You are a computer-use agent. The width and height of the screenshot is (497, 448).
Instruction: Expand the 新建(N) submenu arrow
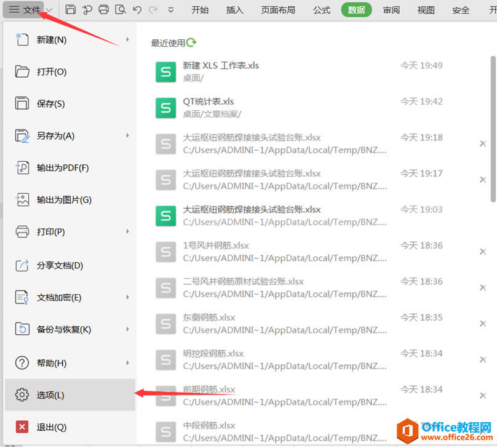tap(127, 39)
